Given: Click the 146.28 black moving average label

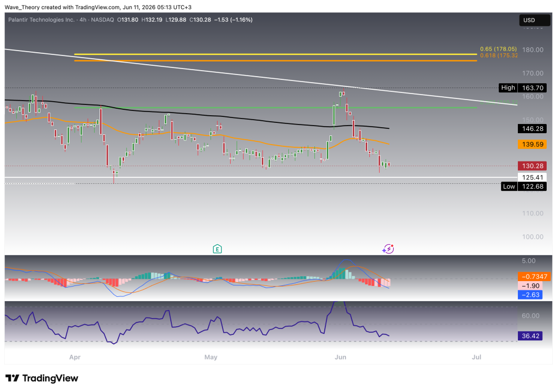Looking at the screenshot, I should point(532,128).
